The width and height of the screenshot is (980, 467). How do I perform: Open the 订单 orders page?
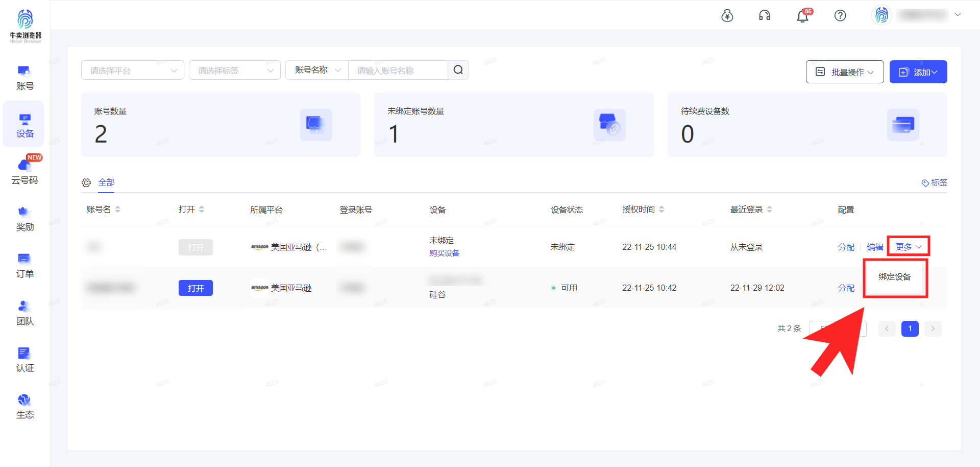click(24, 265)
